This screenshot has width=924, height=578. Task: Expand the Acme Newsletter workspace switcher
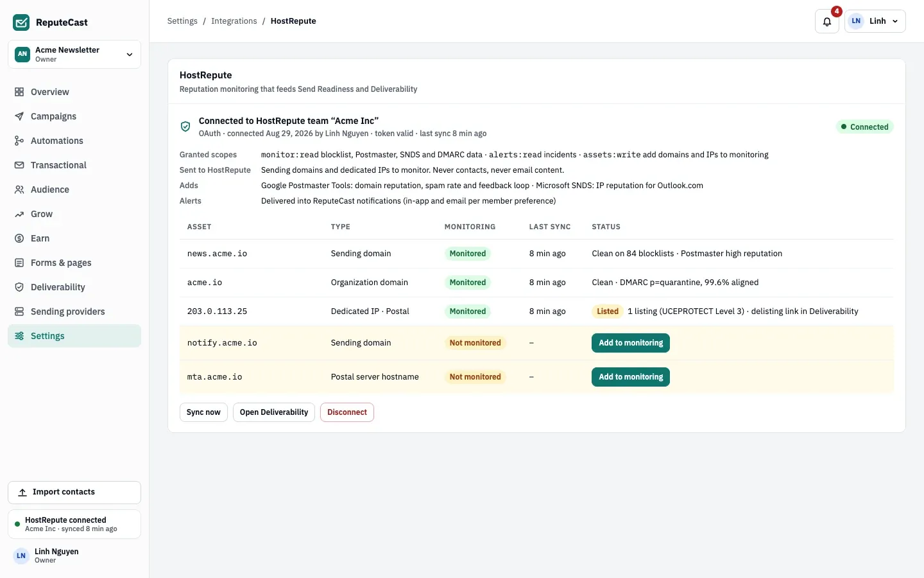pos(74,54)
